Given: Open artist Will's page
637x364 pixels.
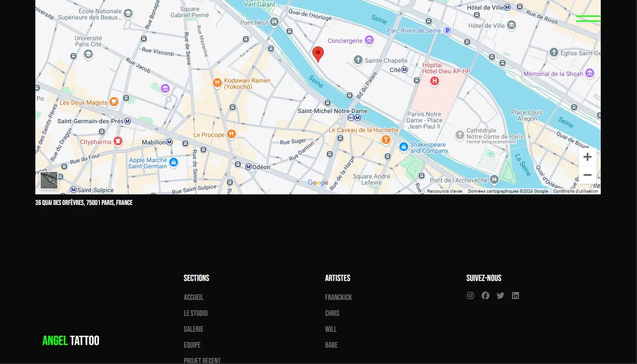Looking at the screenshot, I should [331, 329].
